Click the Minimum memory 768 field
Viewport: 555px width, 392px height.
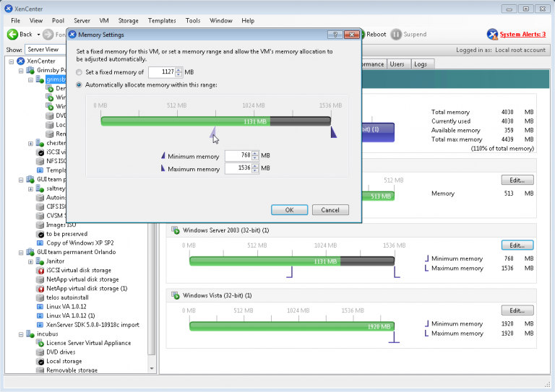pyautogui.click(x=238, y=155)
